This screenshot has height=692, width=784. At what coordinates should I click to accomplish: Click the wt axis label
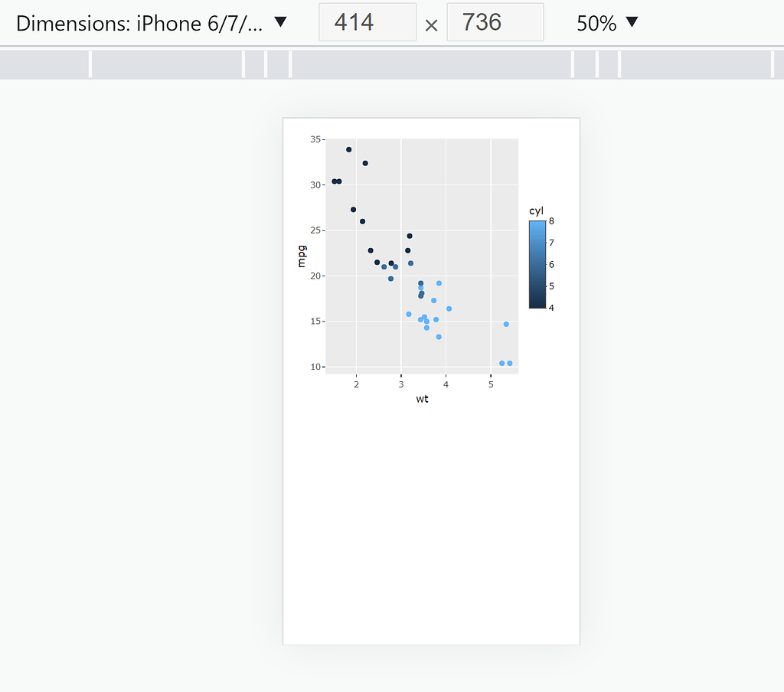pos(421,399)
